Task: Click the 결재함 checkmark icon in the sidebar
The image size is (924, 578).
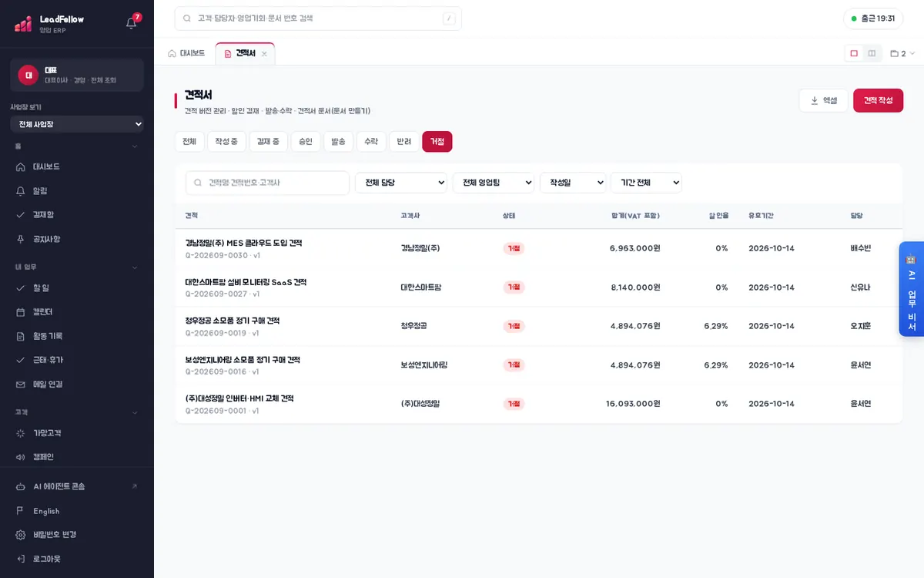Action: pyautogui.click(x=21, y=215)
